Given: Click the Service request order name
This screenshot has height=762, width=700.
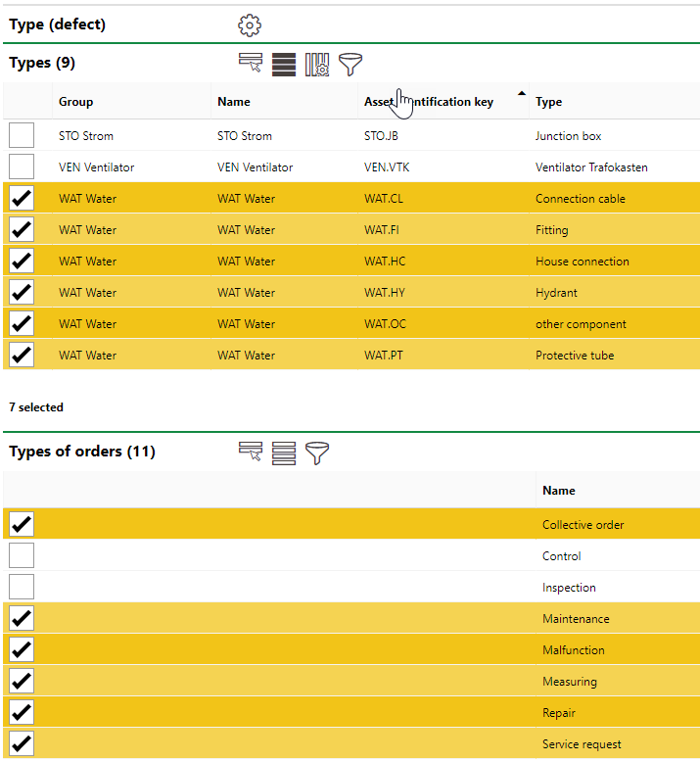Looking at the screenshot, I should tap(582, 744).
